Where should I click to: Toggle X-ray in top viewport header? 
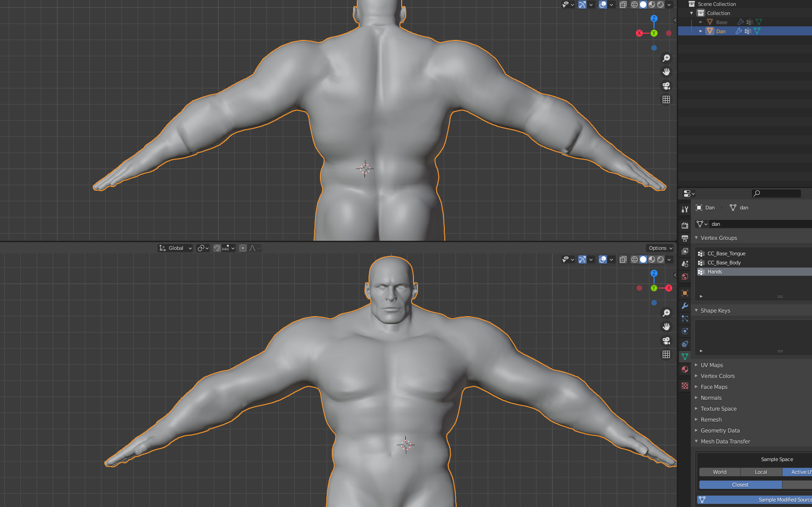pyautogui.click(x=623, y=5)
